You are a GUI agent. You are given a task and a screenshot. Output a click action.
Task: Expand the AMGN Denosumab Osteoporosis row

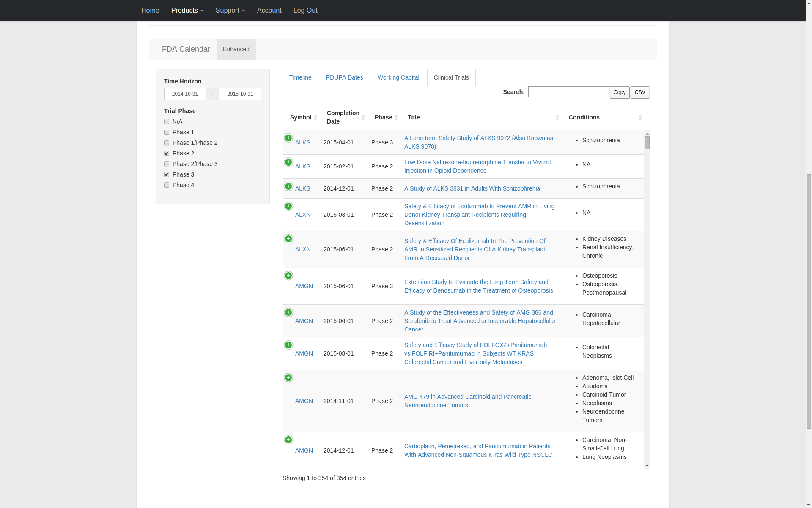pos(288,276)
